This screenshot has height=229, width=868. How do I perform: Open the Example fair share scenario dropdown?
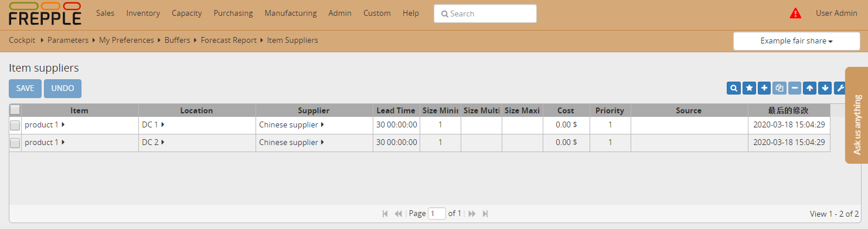coord(796,41)
